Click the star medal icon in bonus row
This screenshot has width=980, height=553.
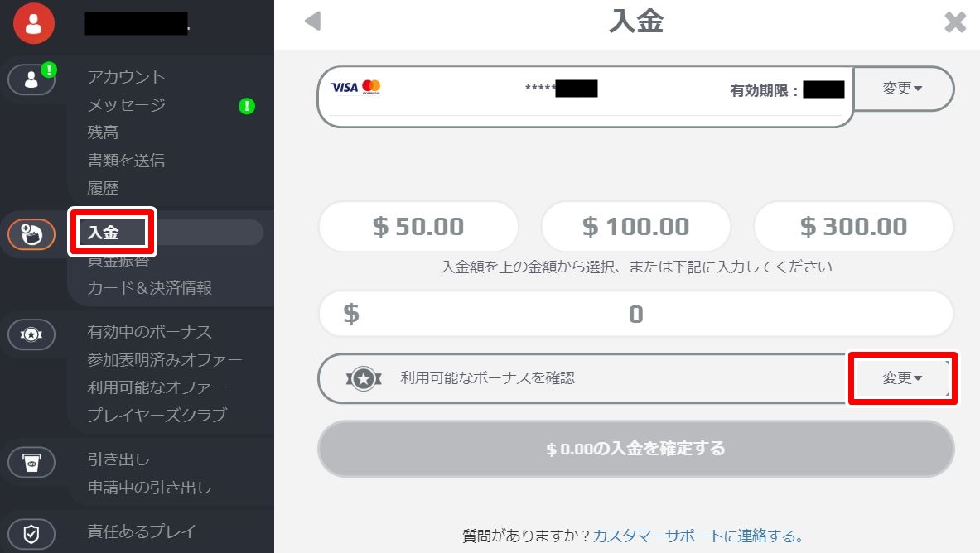click(x=364, y=378)
